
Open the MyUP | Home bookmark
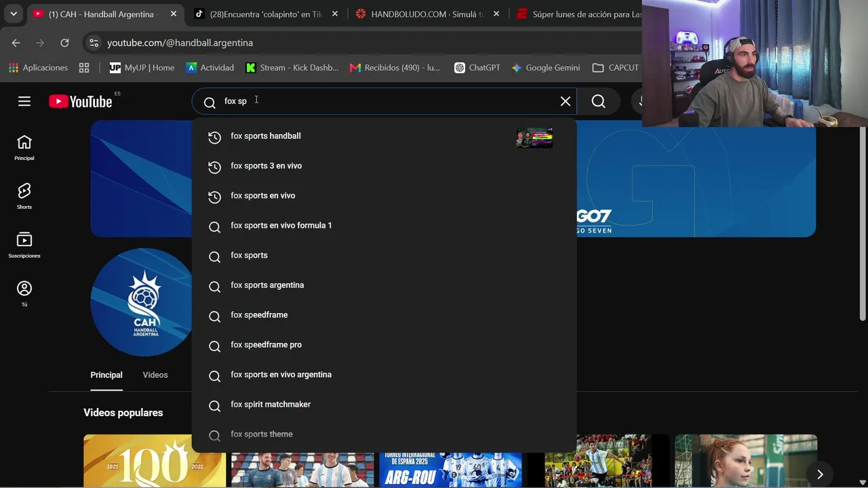[142, 68]
